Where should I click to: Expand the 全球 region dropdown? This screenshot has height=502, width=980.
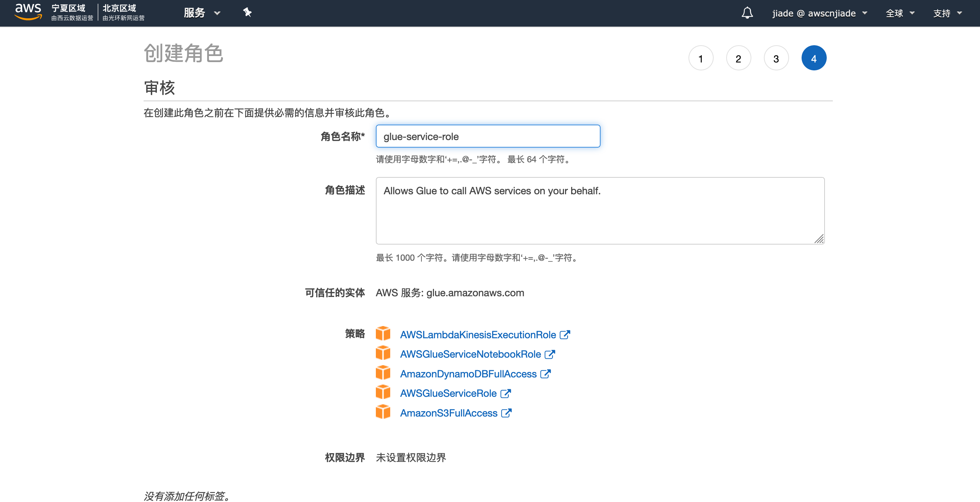tap(899, 13)
